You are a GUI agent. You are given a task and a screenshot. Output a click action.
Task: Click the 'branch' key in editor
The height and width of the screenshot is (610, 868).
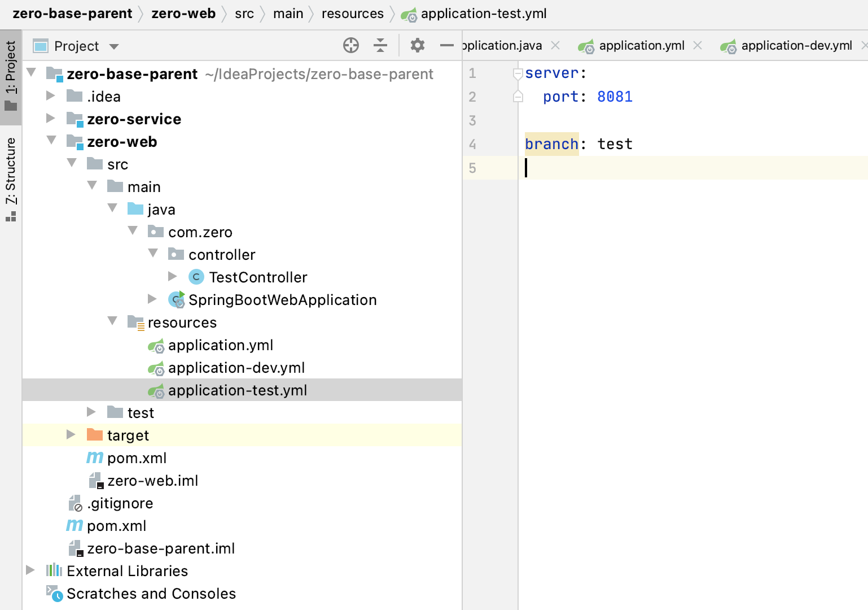pos(551,144)
